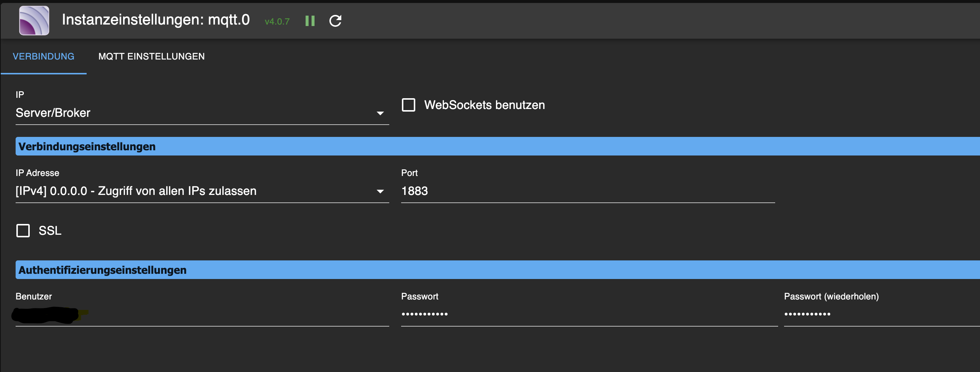Screen dimensions: 980x372
Task: Click into the Passwort field
Action: (589, 314)
